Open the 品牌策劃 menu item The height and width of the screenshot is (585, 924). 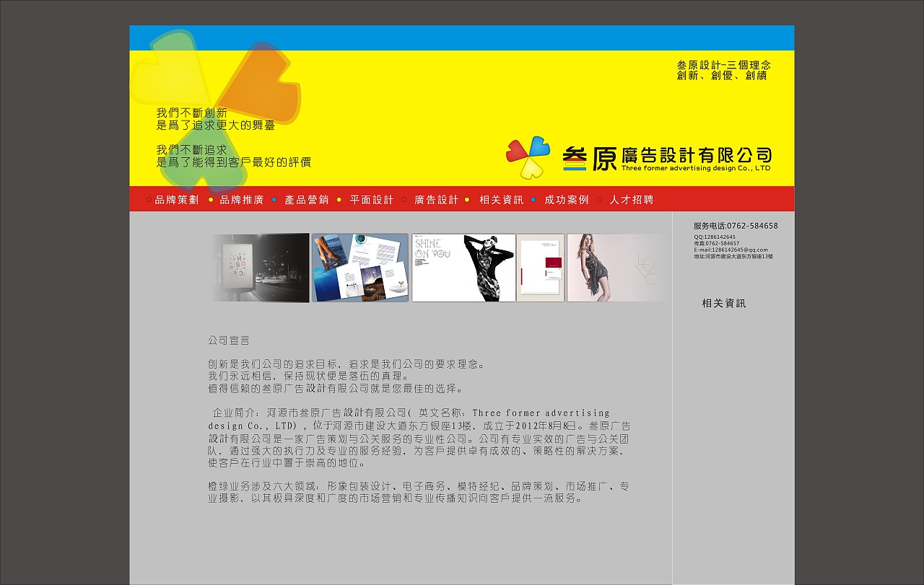177,200
